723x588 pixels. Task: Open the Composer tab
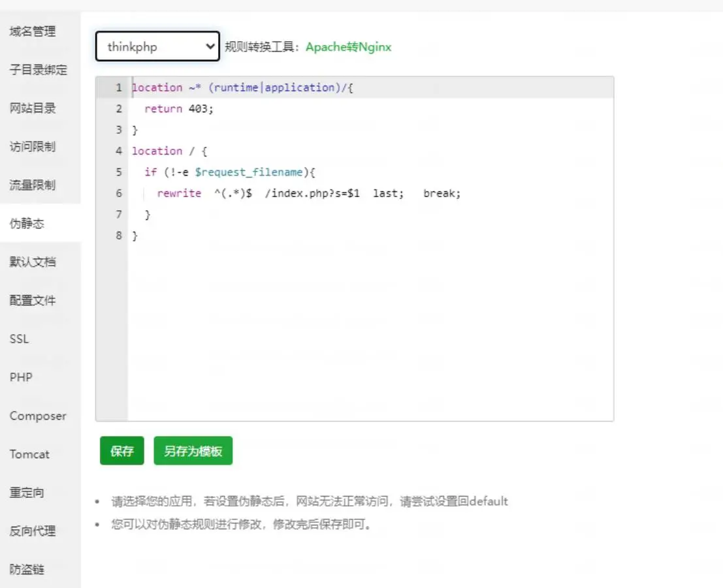pos(38,416)
